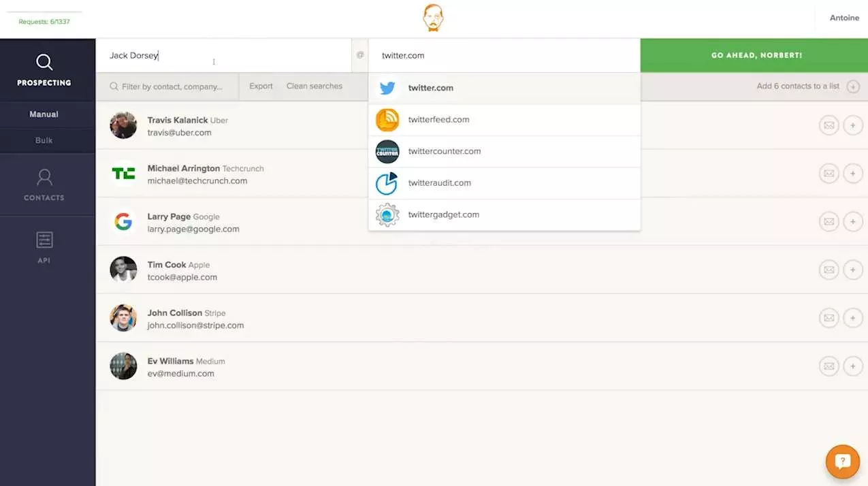Viewport: 868px width, 486px height.
Task: Email Travis Kalanick via envelope icon
Action: coord(829,125)
